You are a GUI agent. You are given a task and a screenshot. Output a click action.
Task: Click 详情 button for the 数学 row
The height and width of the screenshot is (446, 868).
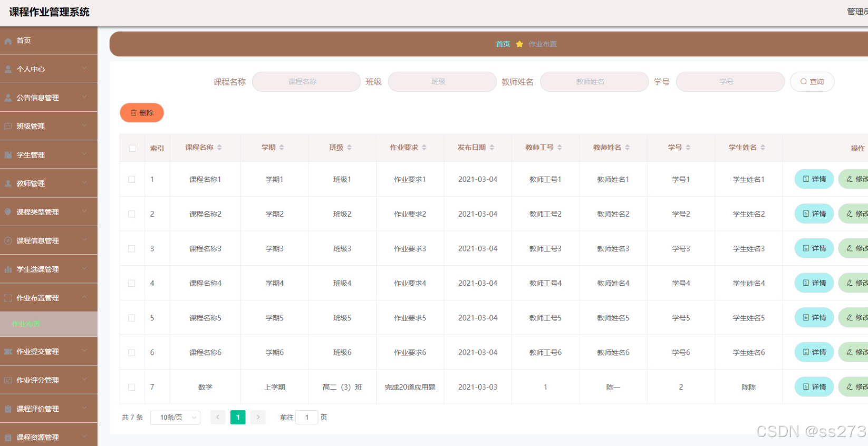(814, 387)
